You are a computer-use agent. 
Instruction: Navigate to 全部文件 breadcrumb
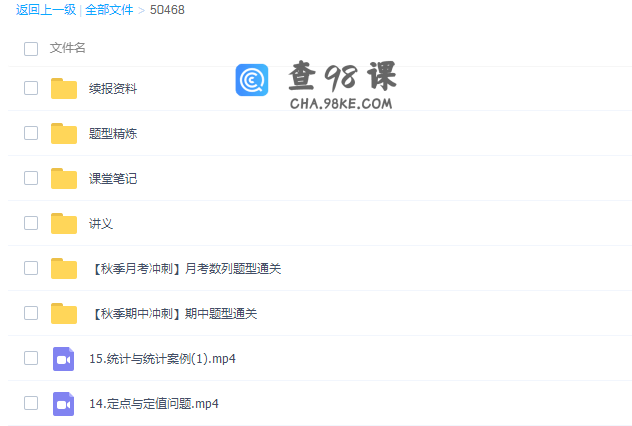tap(109, 10)
